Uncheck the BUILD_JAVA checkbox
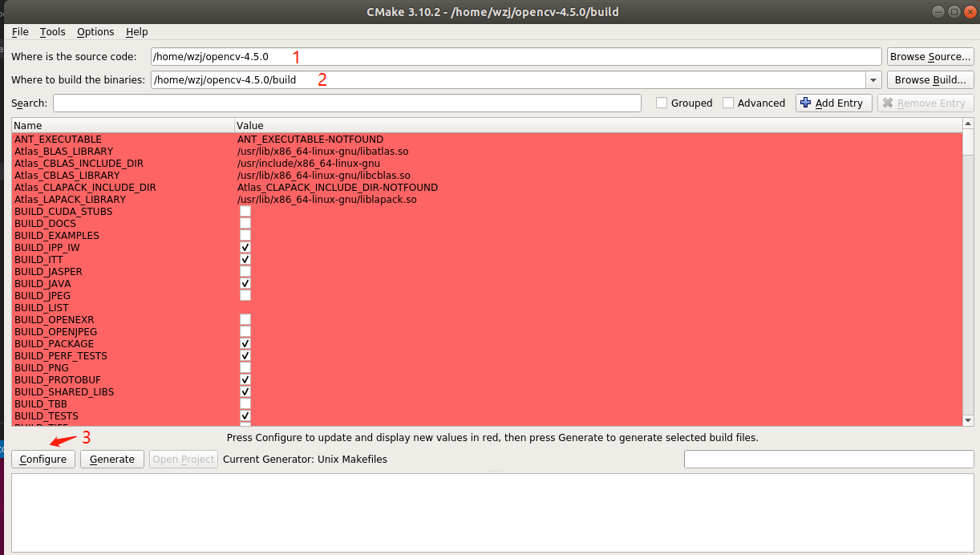The height and width of the screenshot is (555, 980). point(245,284)
